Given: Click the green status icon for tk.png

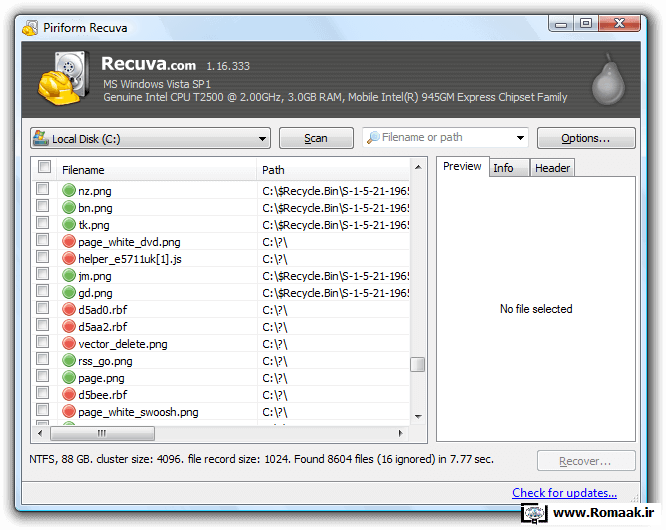Looking at the screenshot, I should click(x=69, y=224).
